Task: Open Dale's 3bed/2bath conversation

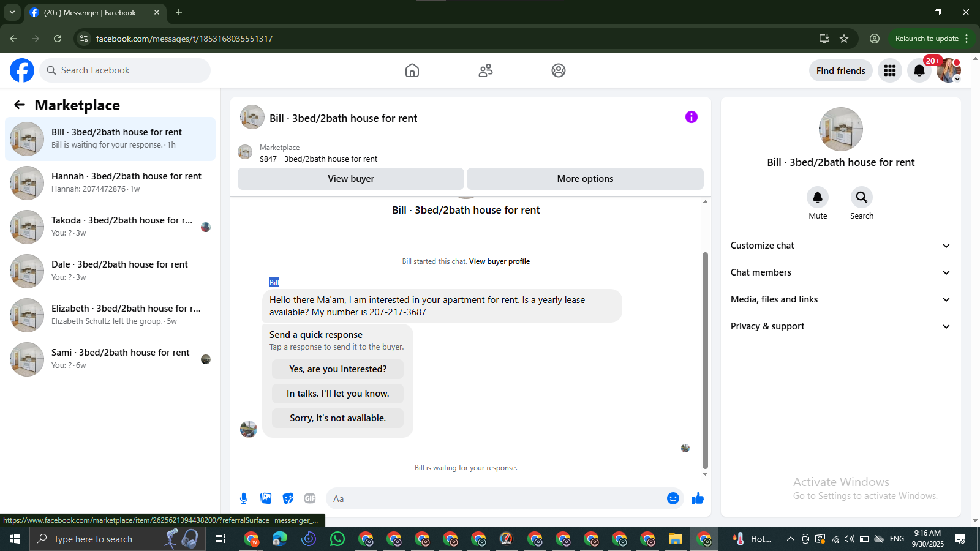Action: (110, 271)
